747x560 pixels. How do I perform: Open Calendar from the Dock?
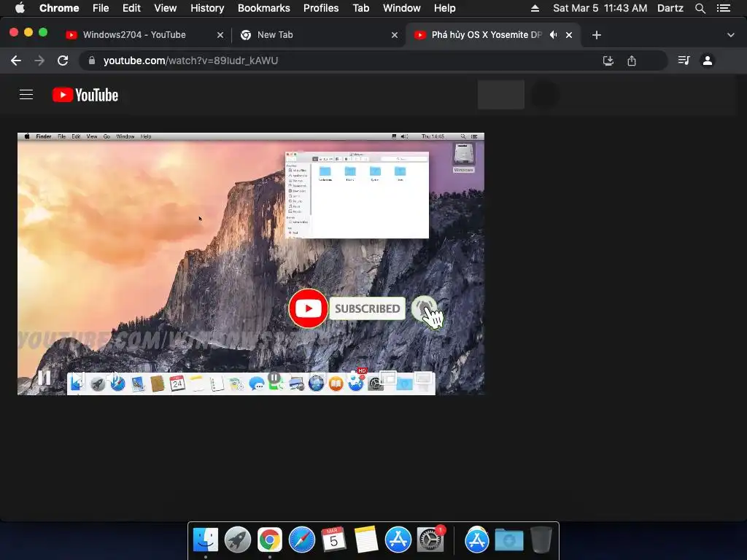tap(333, 540)
